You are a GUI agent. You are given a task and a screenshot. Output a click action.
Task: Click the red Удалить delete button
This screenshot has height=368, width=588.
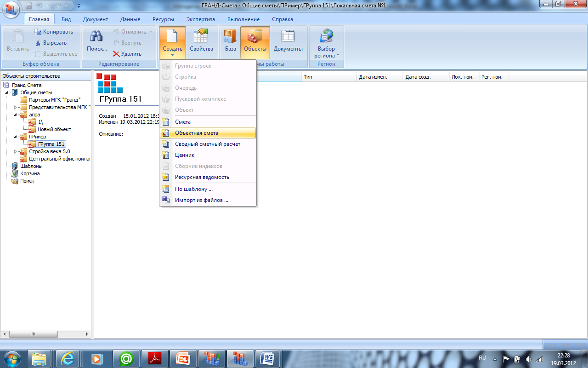(x=127, y=54)
